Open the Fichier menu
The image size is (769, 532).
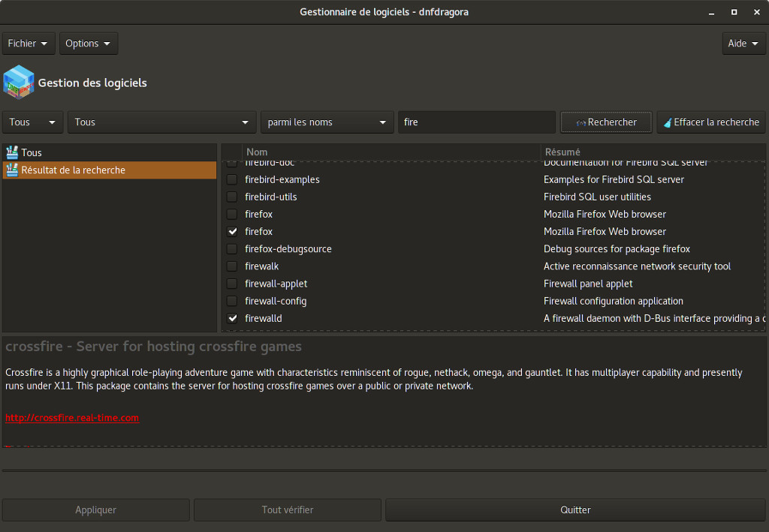tap(29, 44)
